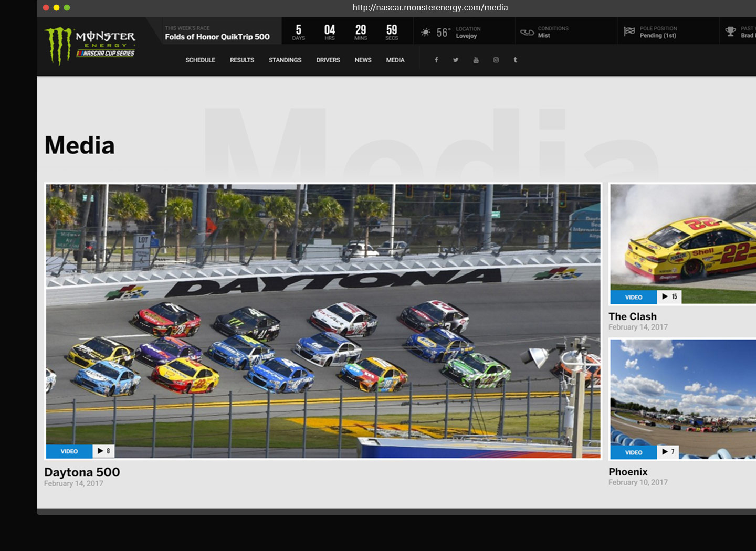Click the countdown 04 HRS value
Image resolution: width=756 pixels, height=551 pixels.
pos(330,32)
